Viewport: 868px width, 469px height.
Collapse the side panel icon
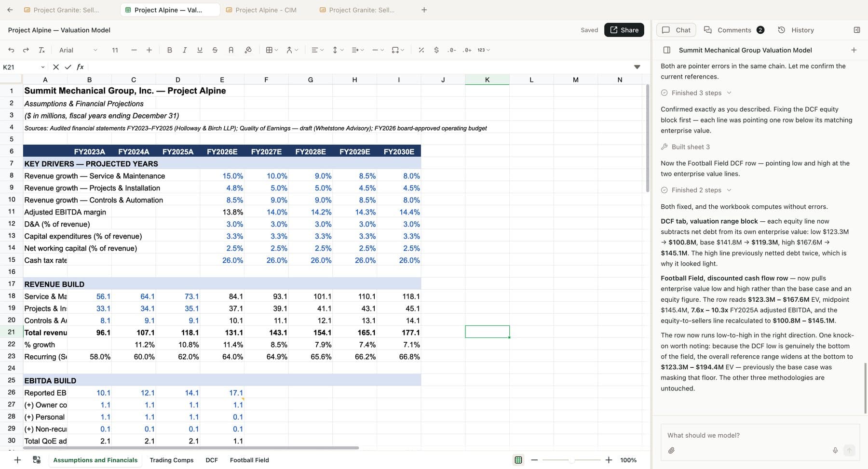point(857,30)
